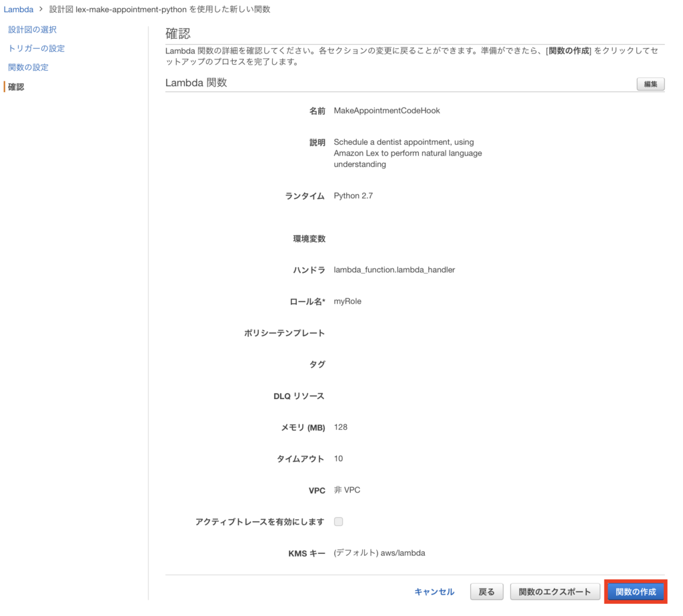Open the 関数の設定 step
Image resolution: width=683 pixels, height=616 pixels.
coord(29,67)
